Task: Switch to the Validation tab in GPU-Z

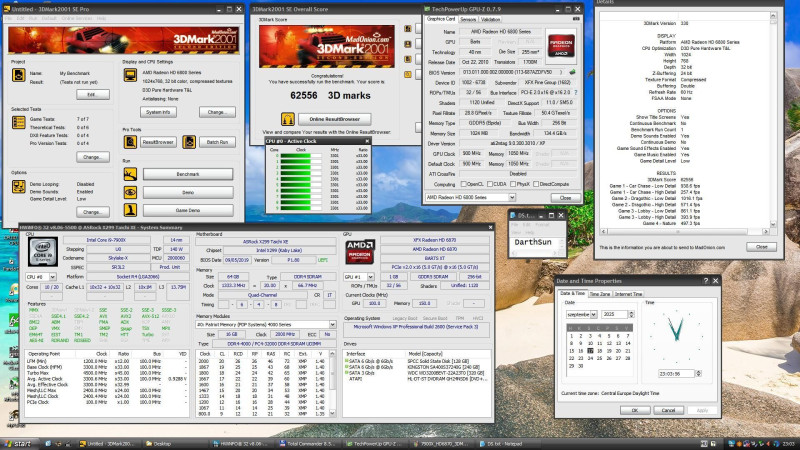Action: coord(490,19)
